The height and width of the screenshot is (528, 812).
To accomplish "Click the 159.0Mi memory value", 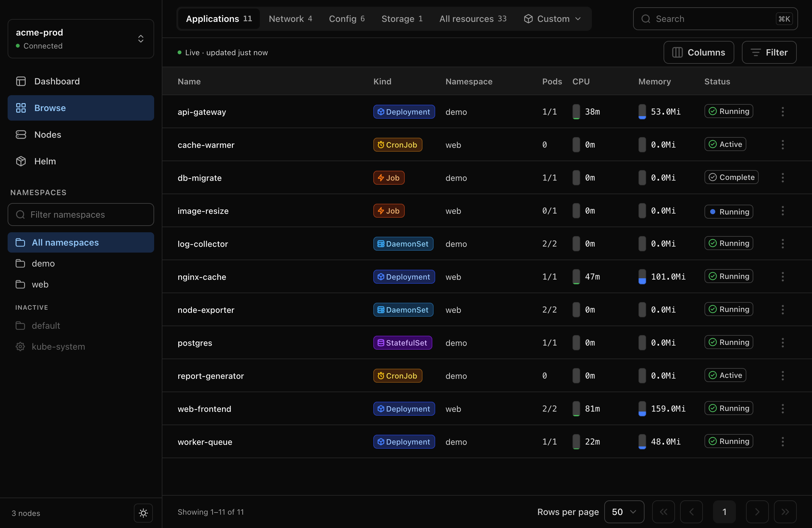I will (668, 409).
